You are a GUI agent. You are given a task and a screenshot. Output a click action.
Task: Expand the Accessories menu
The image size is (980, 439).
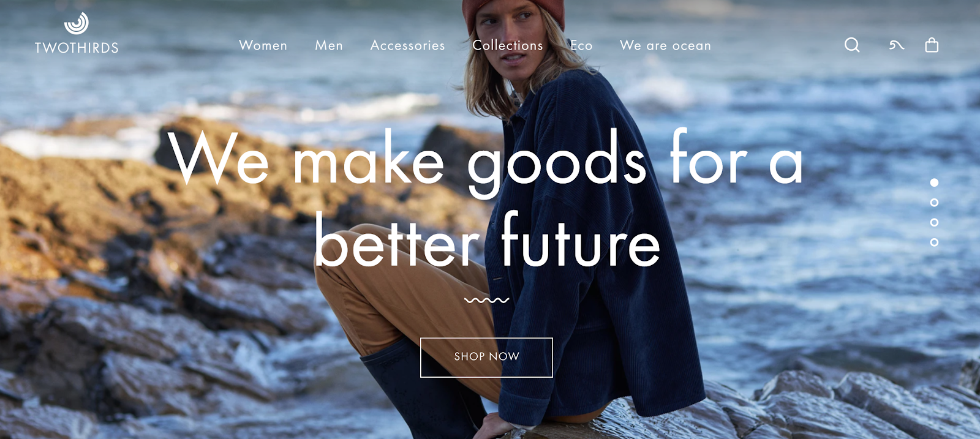(407, 45)
